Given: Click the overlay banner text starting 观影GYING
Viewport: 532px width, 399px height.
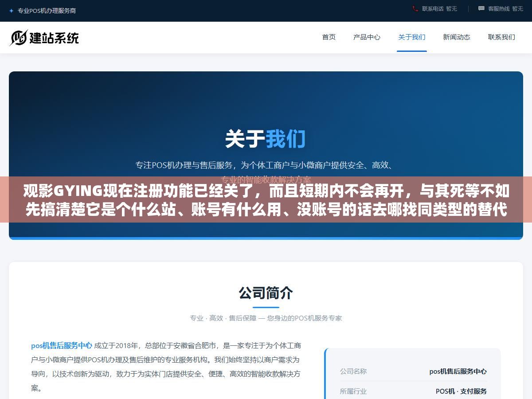Looking at the screenshot, I should 266,200.
